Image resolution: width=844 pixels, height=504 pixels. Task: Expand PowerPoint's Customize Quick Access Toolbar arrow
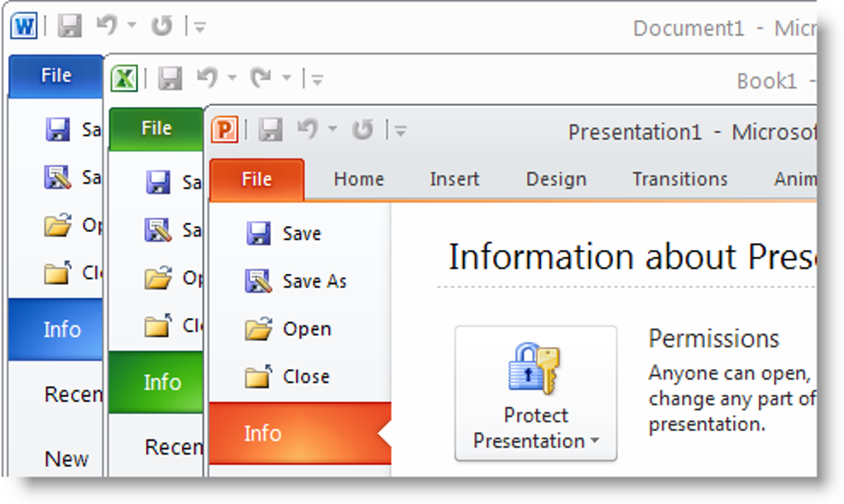400,131
